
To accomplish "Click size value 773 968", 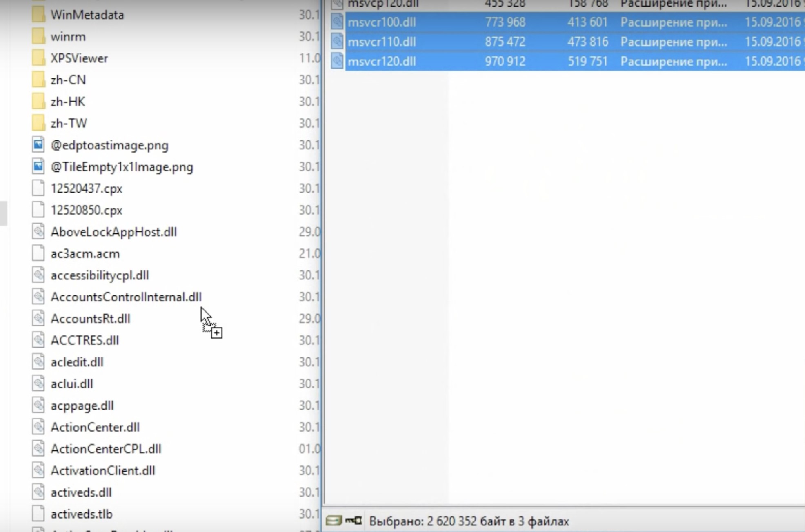I will pos(505,22).
